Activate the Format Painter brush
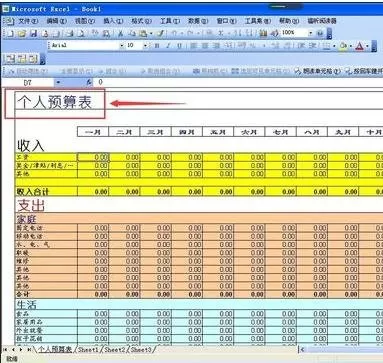The height and width of the screenshot is (363, 383). click(x=161, y=33)
